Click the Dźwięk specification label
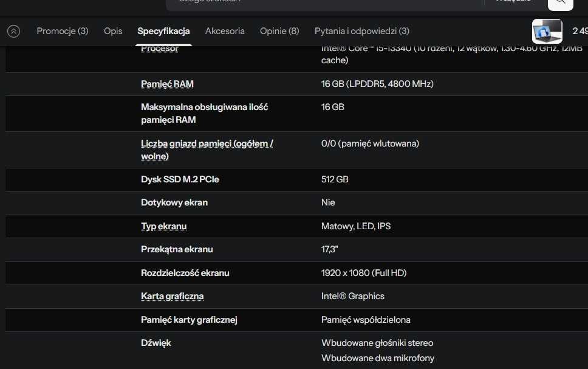 (156, 343)
